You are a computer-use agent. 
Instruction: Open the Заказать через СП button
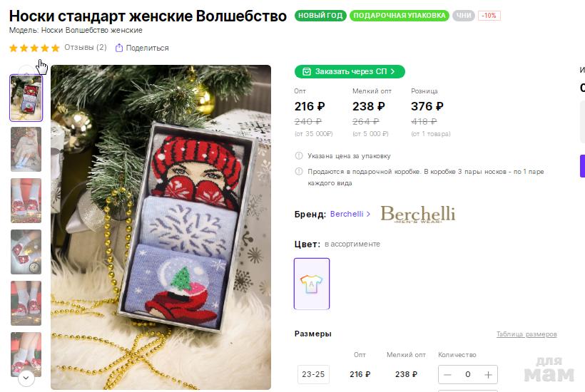(350, 71)
